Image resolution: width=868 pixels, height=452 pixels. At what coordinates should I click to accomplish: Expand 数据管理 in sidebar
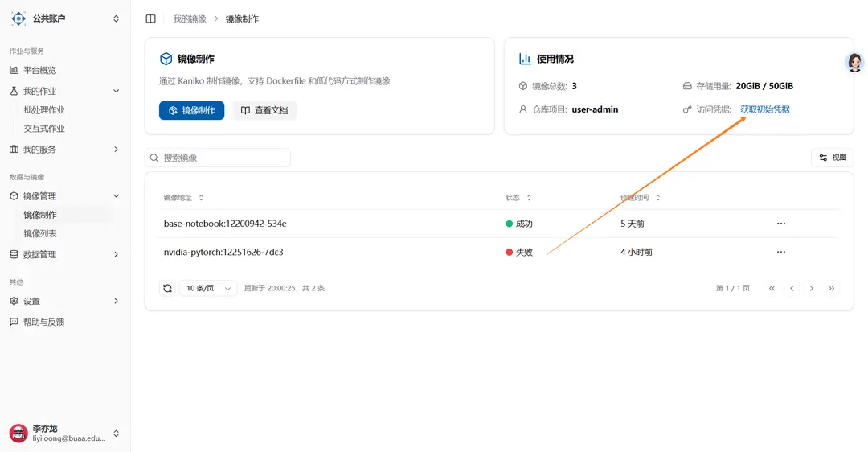pyautogui.click(x=65, y=254)
